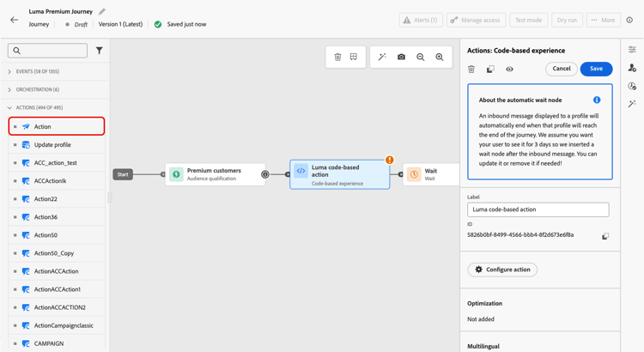Expand the Orchestration section
Screen dimensions: 644x352
pyautogui.click(x=55, y=89)
